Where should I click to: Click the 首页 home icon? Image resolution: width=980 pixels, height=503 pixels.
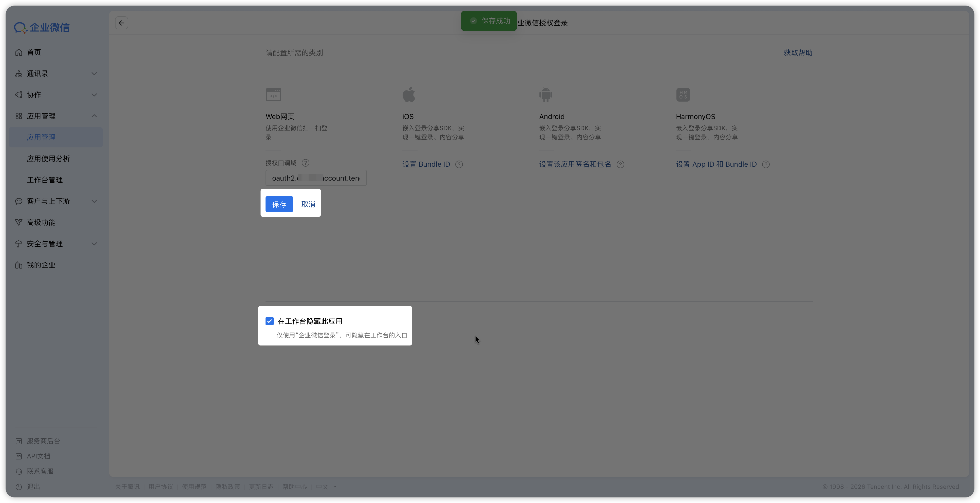click(x=19, y=52)
